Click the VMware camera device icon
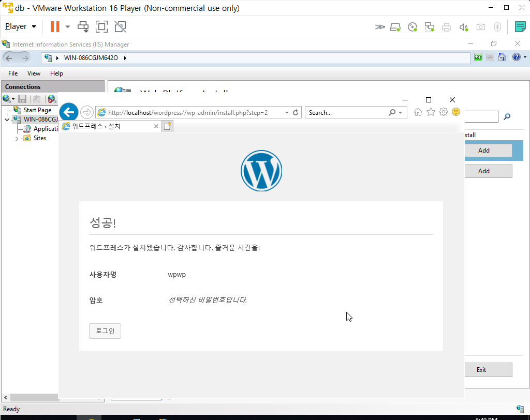The height and width of the screenshot is (420, 530). point(481,27)
